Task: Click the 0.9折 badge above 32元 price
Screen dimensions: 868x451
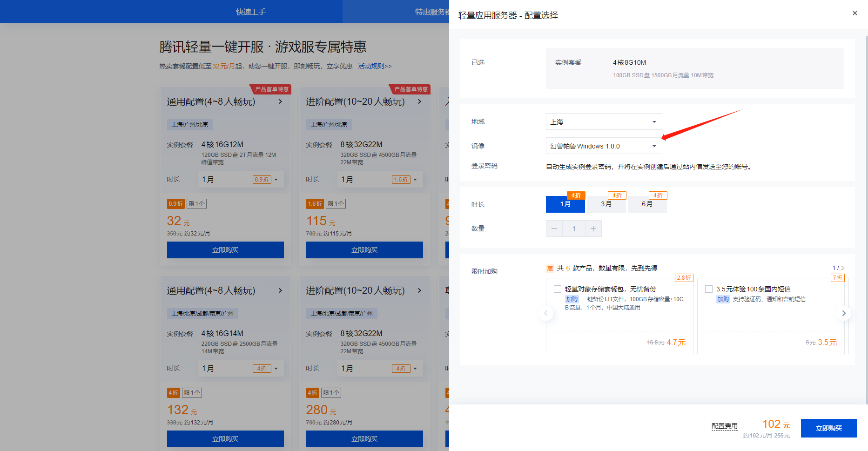Action: click(x=175, y=204)
